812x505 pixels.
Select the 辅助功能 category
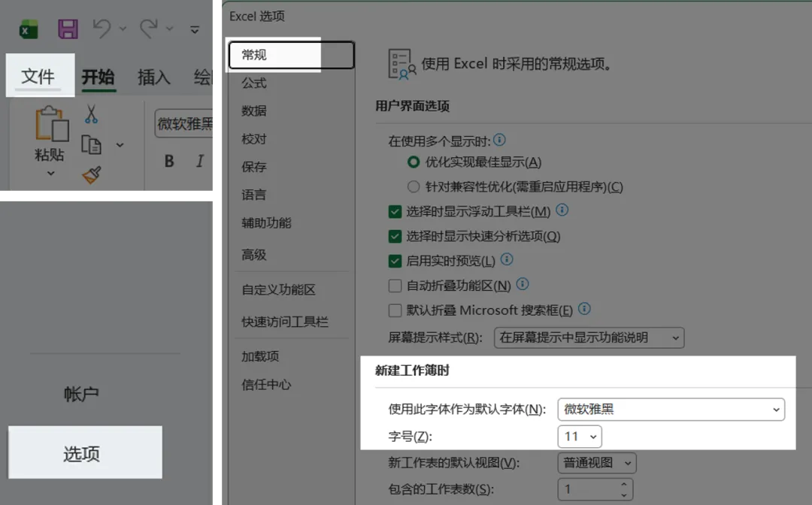coord(266,223)
